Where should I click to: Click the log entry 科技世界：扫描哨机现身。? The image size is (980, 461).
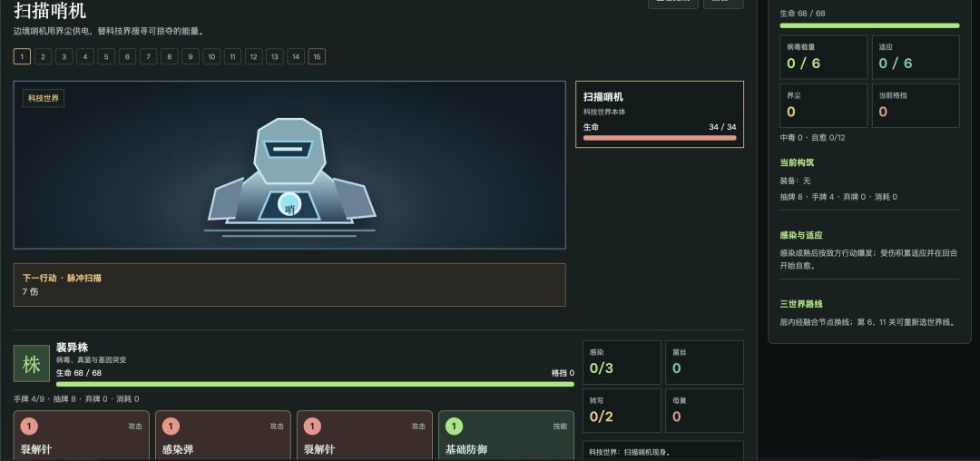click(632, 452)
